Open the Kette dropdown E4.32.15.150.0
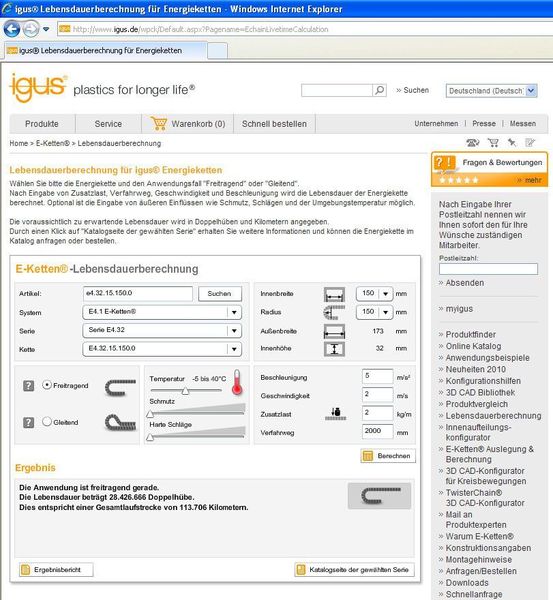The image size is (553, 600). pos(162,349)
